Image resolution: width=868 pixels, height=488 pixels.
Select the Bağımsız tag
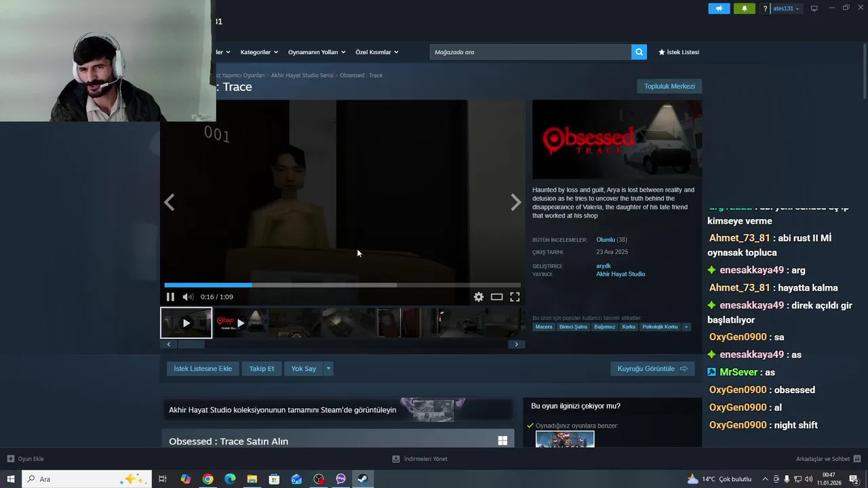click(604, 327)
